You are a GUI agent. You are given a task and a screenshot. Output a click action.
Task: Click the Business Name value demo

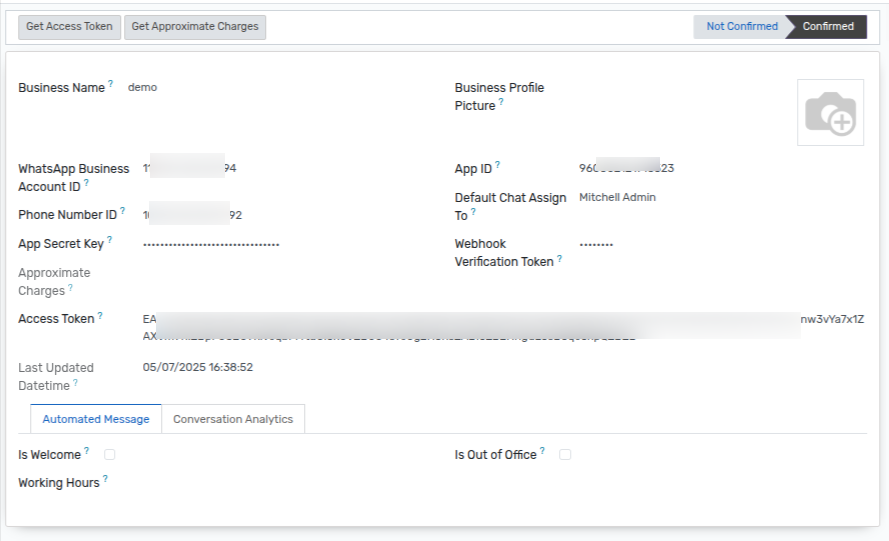coord(142,87)
